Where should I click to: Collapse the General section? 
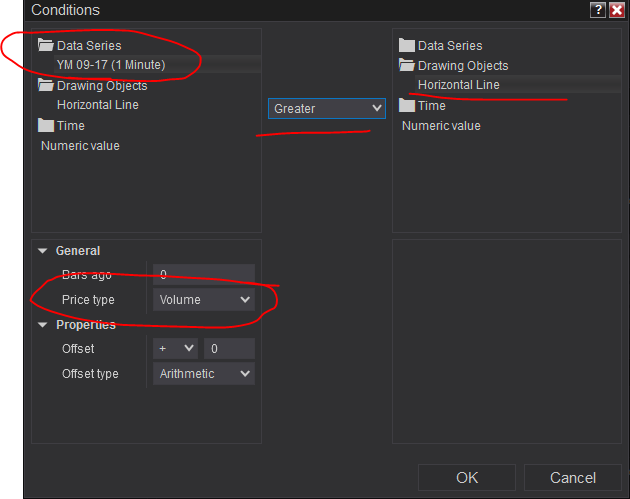click(43, 251)
